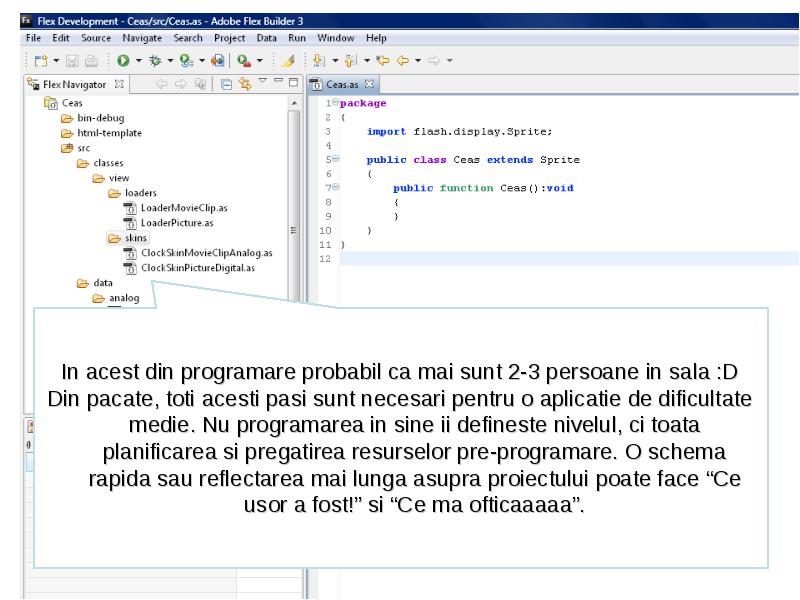
Task: Open dropdown next to Back arrow
Action: [x=418, y=61]
